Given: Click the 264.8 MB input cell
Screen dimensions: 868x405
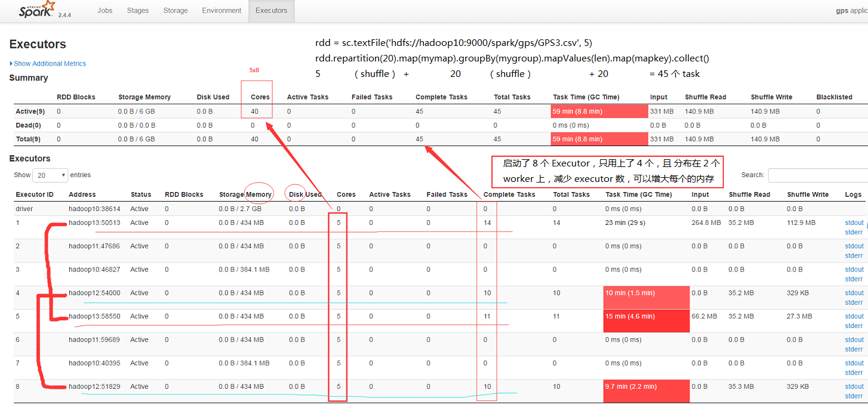Looking at the screenshot, I should pyautogui.click(x=706, y=222).
